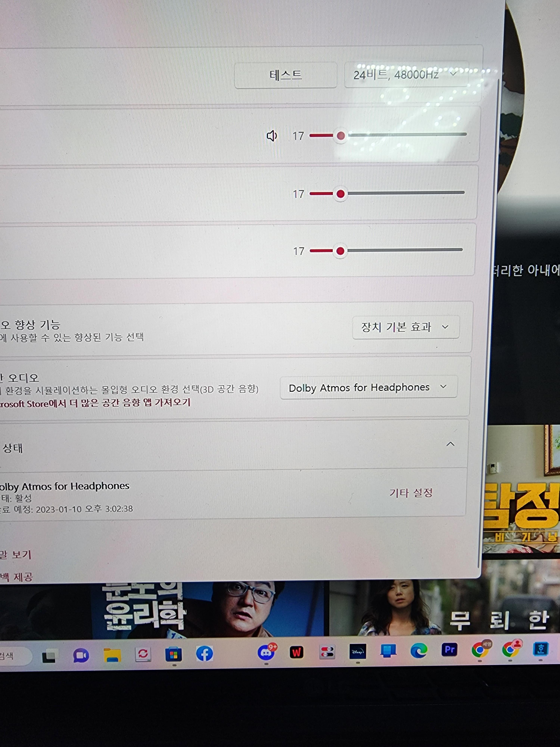Open Discord with 9+ notification badge
This screenshot has width=560, height=747.
(x=267, y=653)
